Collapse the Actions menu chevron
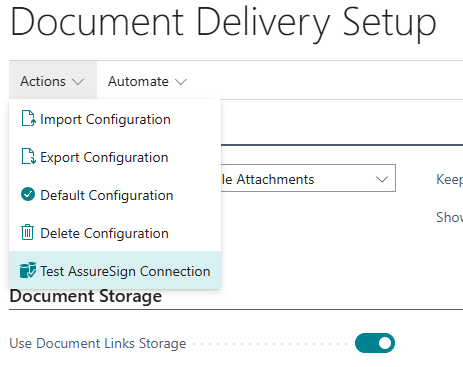Screen dimensions: 463x367 pos(78,82)
